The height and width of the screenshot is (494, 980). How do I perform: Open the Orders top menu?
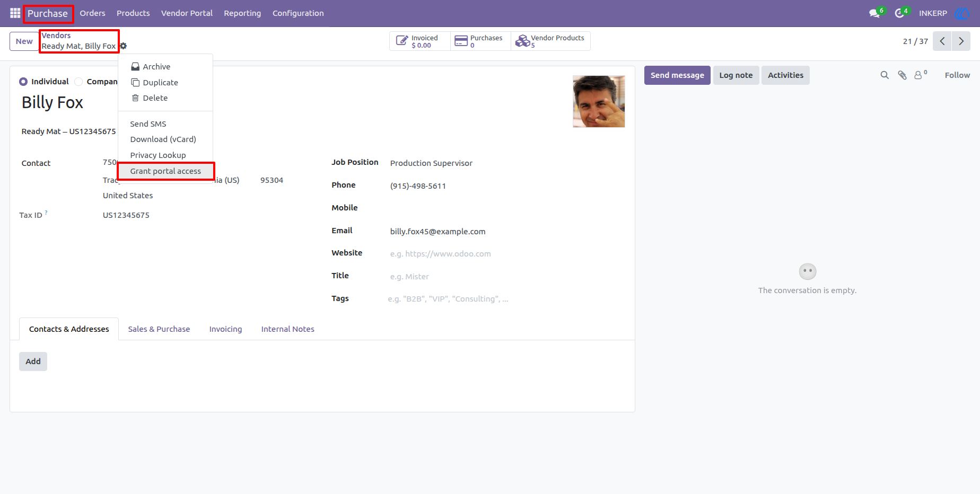(x=92, y=13)
